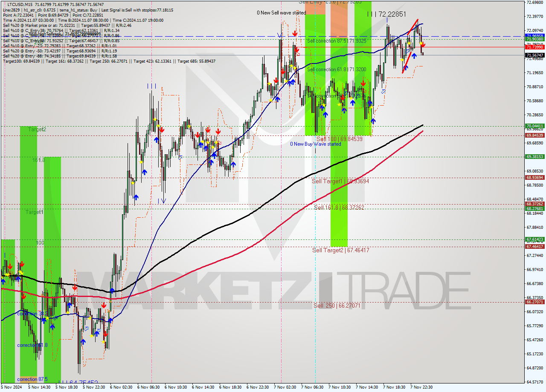Click the 'correction 61.8' blue label
The width and height of the screenshot is (546, 392).
click(32, 345)
